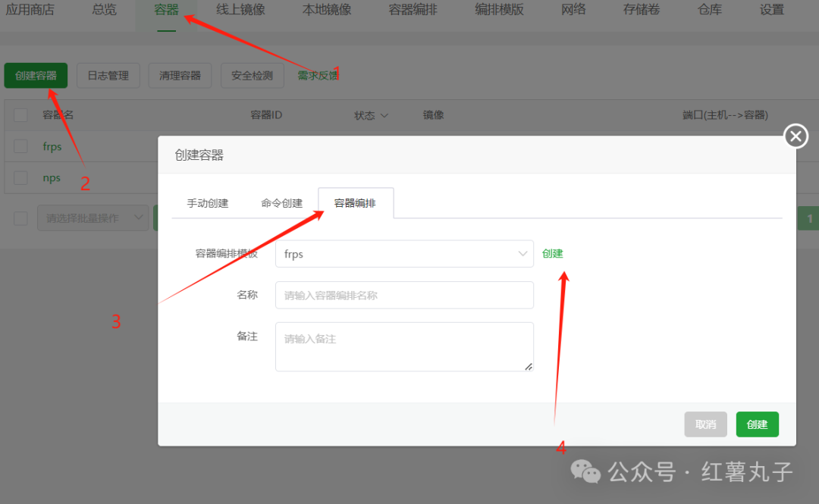
Task: Switch to the 总览 tab
Action: (104, 10)
